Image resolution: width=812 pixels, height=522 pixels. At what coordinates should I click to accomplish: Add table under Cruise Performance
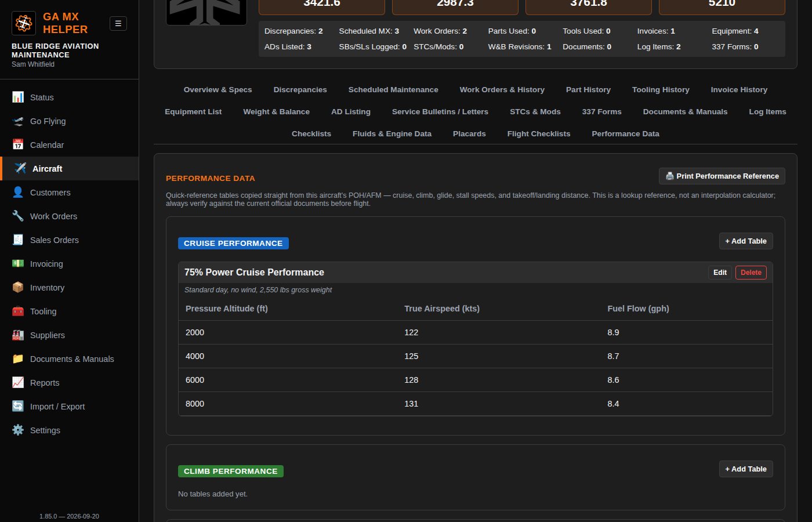tap(746, 241)
